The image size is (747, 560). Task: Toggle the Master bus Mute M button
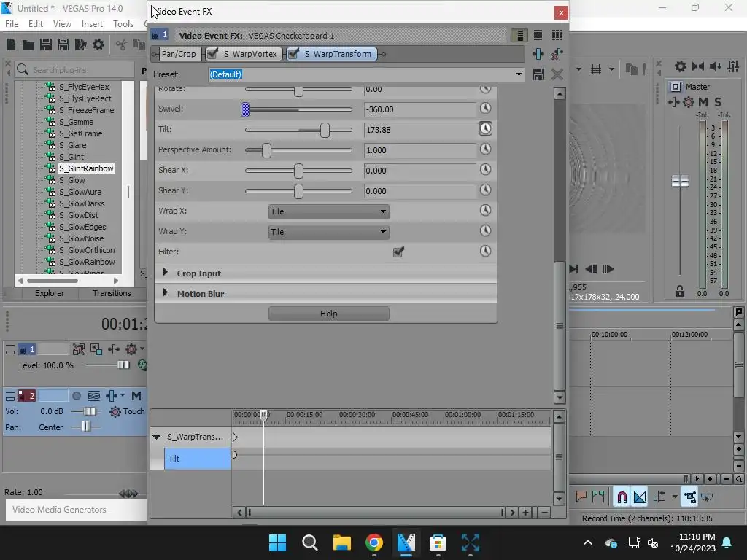point(703,102)
